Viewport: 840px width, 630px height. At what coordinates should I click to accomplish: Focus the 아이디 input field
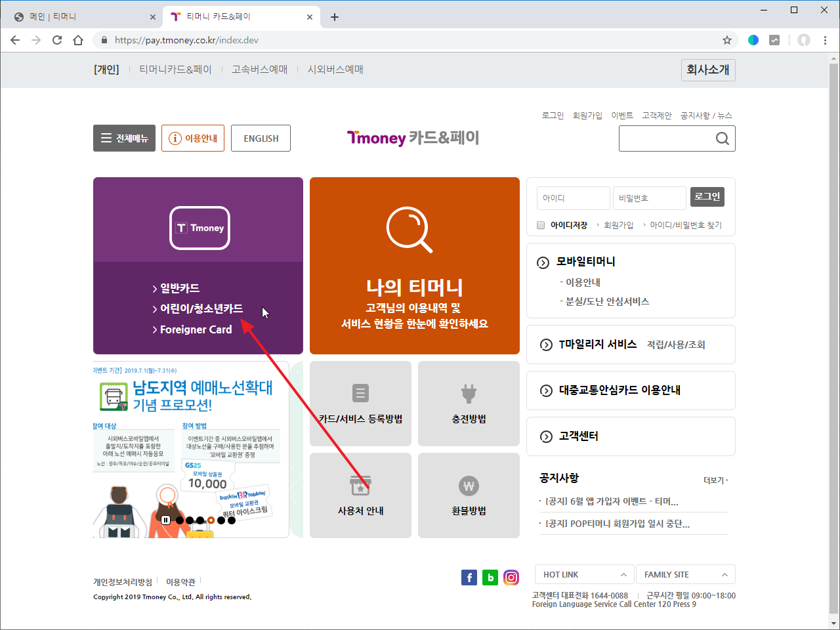tap(574, 198)
